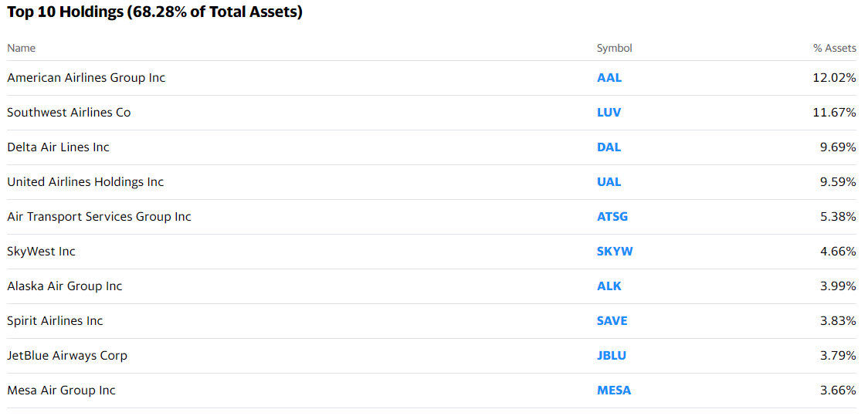Open the DAL ticker symbol link
This screenshot has height=416, width=868.
pyautogui.click(x=609, y=147)
